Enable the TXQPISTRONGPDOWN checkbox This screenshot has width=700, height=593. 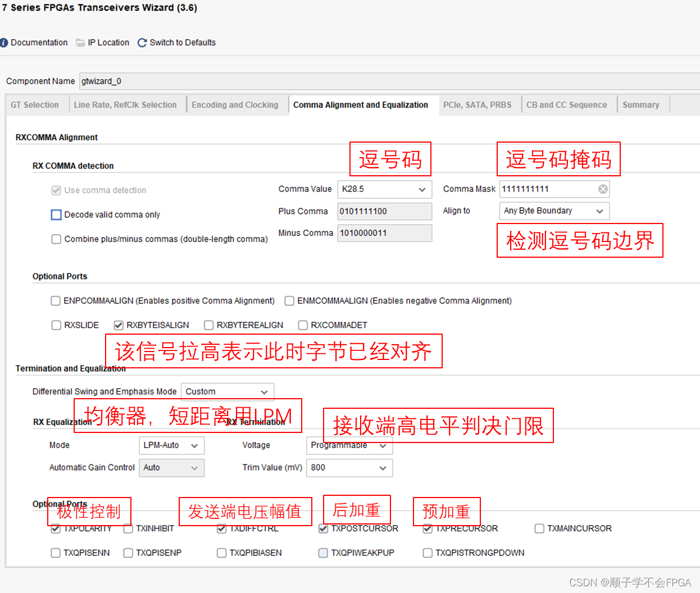coord(428,553)
